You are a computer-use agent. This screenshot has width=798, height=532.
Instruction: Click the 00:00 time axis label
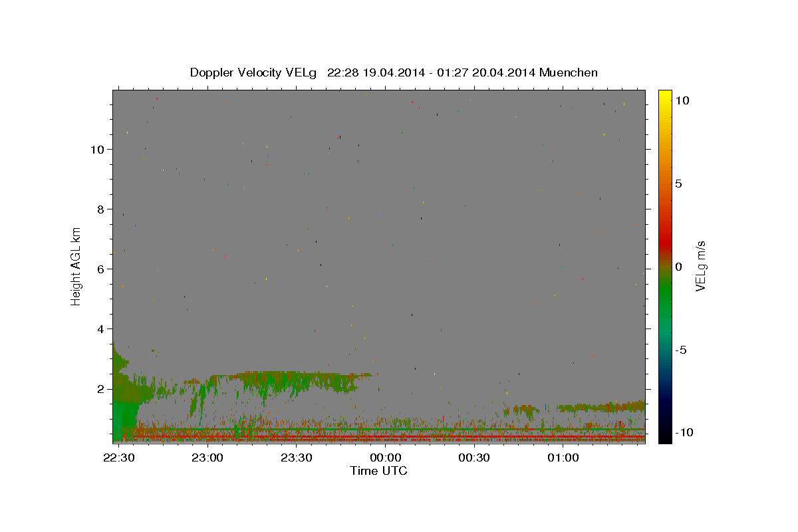386,458
